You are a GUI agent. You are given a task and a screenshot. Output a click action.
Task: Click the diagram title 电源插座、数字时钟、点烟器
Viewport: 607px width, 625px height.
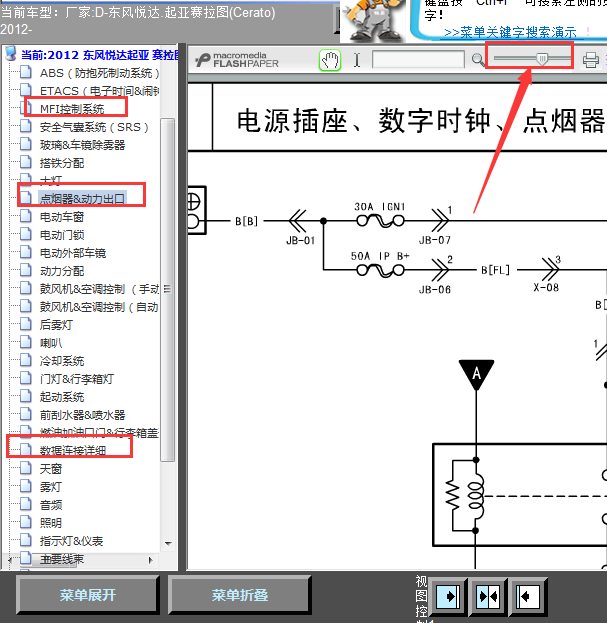[x=422, y=121]
